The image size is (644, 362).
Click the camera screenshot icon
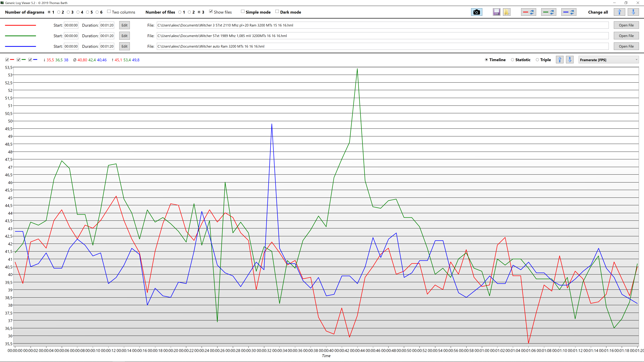coord(476,12)
